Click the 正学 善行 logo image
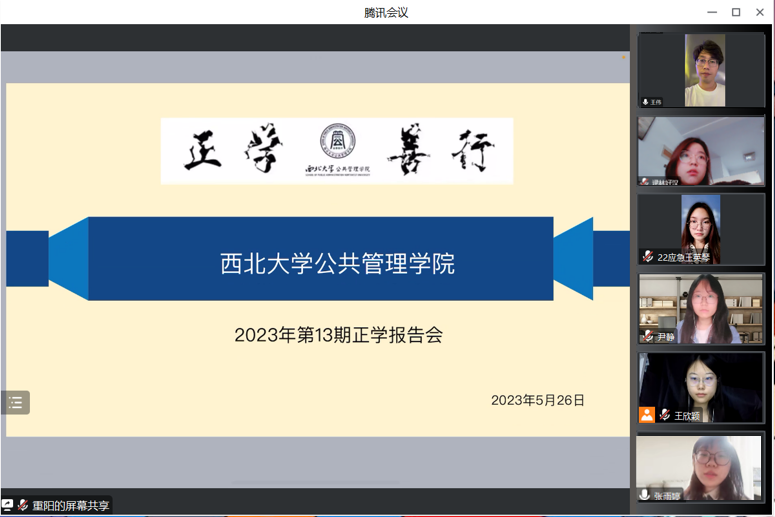The height and width of the screenshot is (517, 775). (x=337, y=151)
